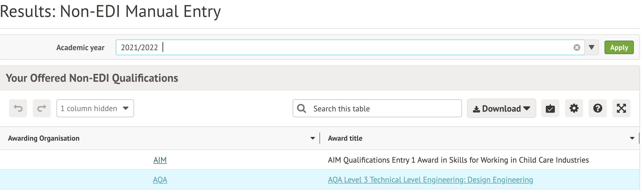Viewport: 644px width, 190px height.
Task: Click the undo arrow icon
Action: point(18,108)
